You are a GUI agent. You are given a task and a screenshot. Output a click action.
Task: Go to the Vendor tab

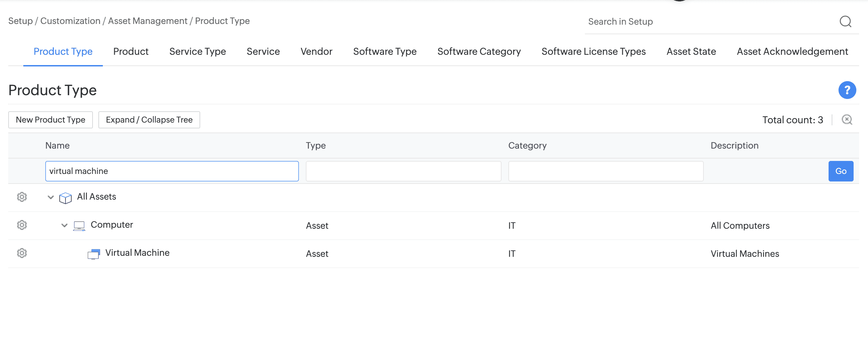coord(316,51)
